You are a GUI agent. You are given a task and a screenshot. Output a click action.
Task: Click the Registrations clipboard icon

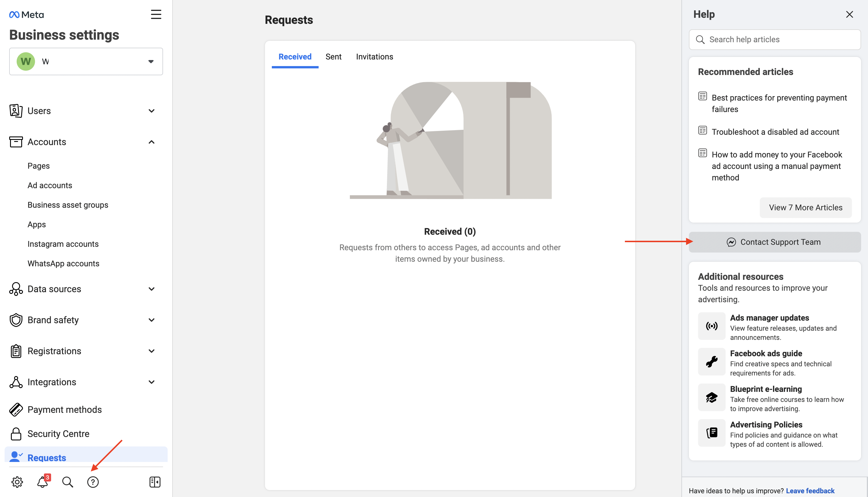(x=16, y=351)
